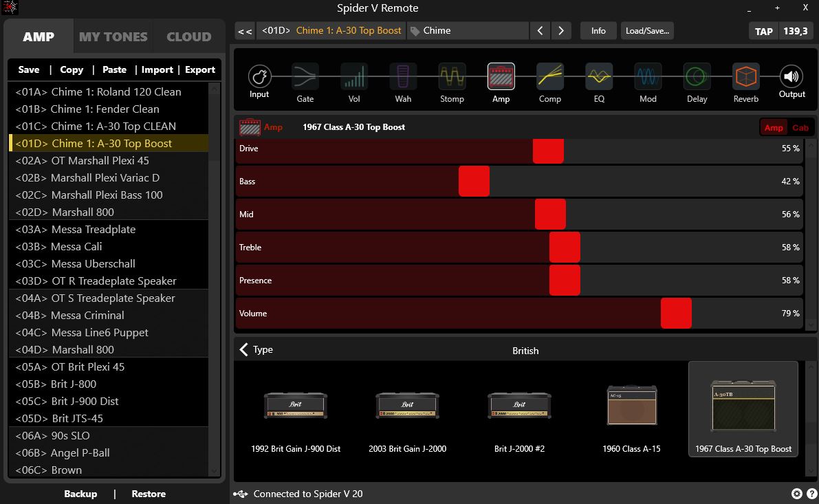
Task: Click the Drive slider handle
Action: click(x=548, y=151)
